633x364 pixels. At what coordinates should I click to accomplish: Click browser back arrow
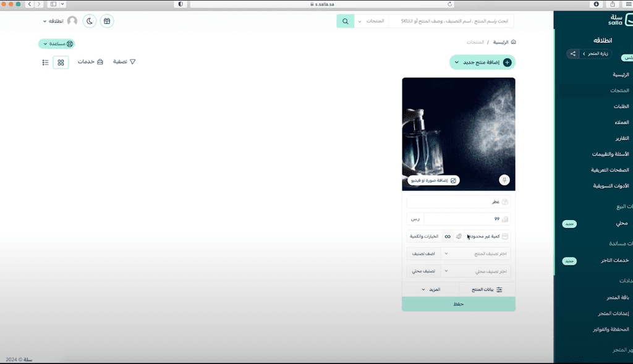click(x=30, y=4)
